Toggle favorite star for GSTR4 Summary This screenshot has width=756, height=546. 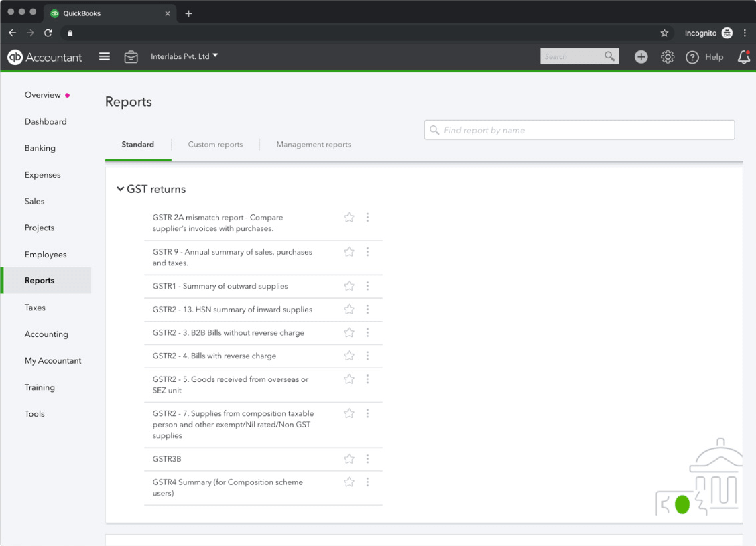(x=349, y=482)
